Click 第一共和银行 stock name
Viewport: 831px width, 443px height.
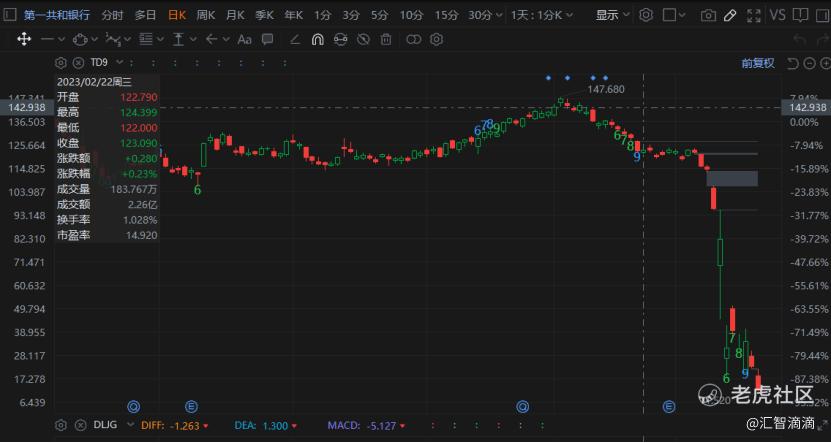[57, 15]
